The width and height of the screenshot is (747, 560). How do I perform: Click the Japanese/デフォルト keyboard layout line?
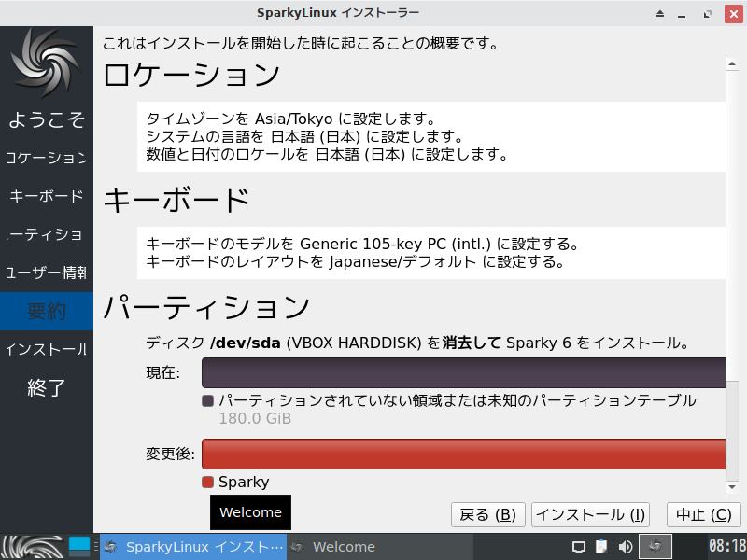(x=356, y=261)
